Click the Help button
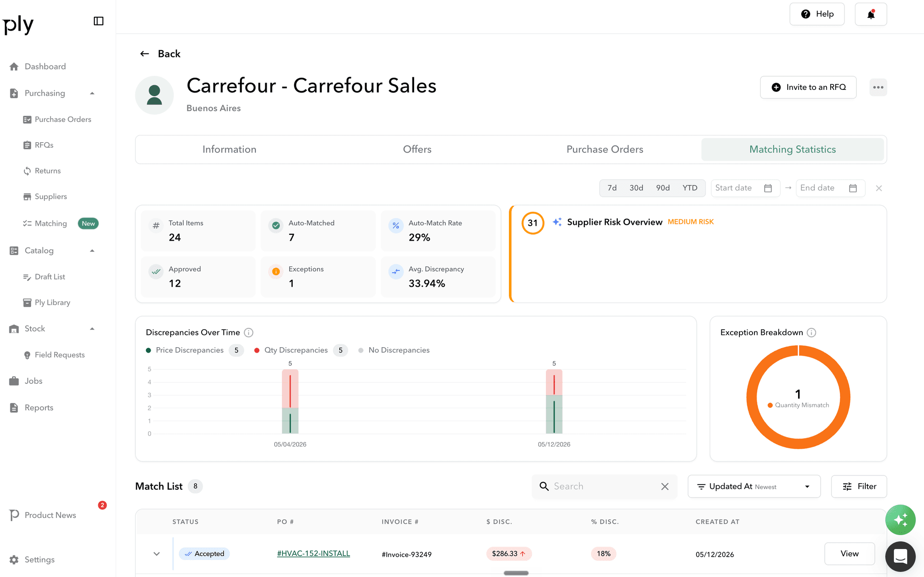 pos(817,14)
